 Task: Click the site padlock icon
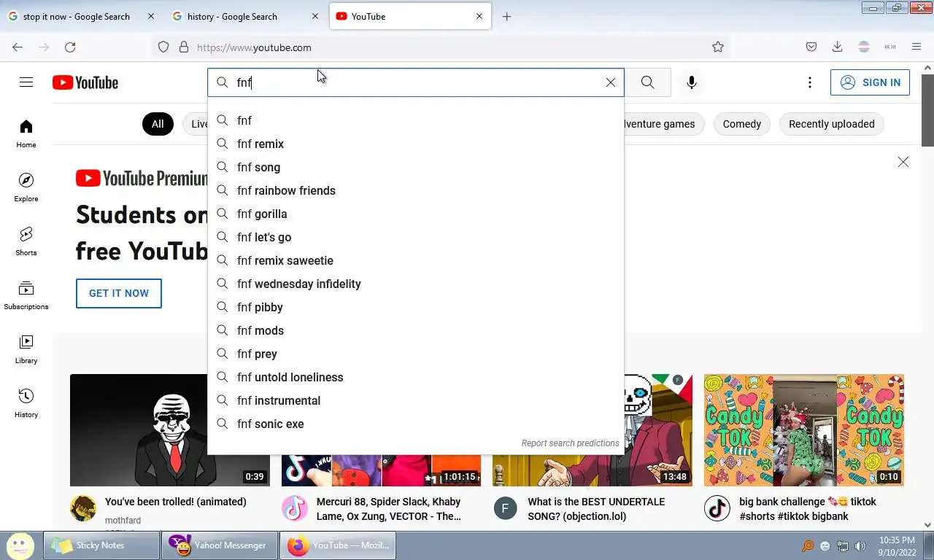(184, 47)
